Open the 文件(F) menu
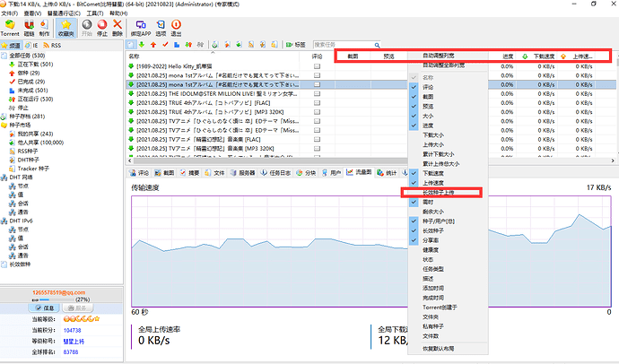Screen dimensions: 619x364 point(10,13)
